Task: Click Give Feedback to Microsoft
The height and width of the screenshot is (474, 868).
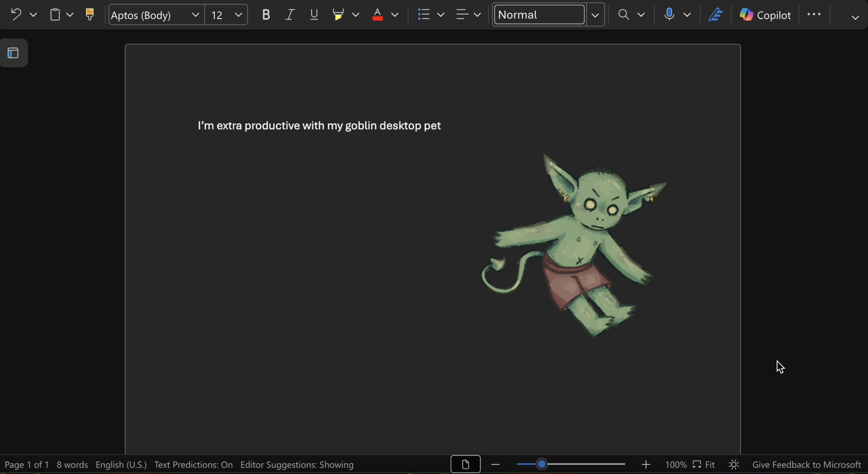Action: (807, 465)
